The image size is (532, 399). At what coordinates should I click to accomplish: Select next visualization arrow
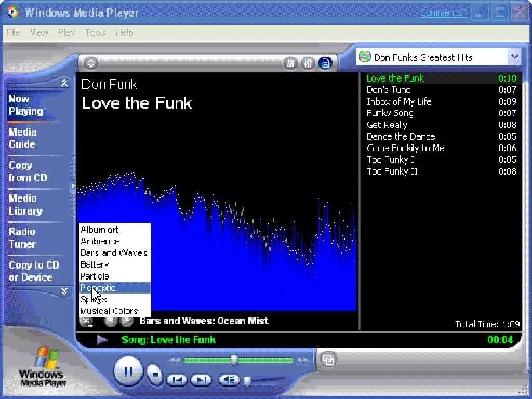(x=127, y=321)
